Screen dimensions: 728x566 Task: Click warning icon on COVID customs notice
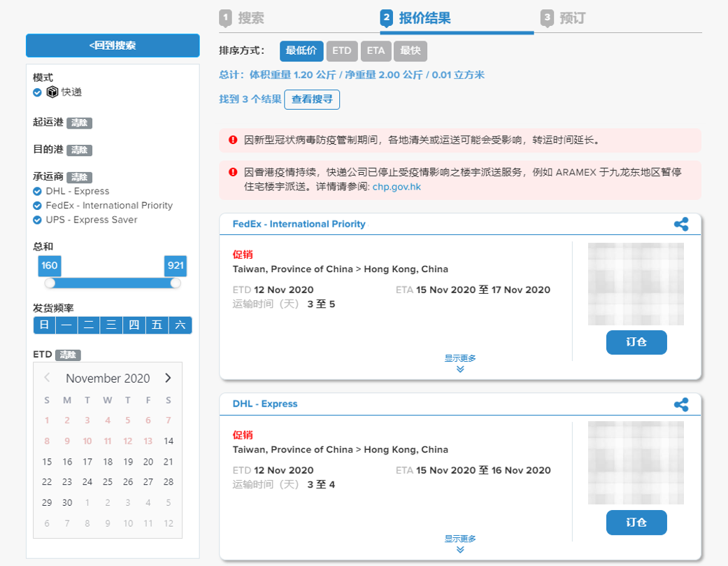click(x=233, y=140)
